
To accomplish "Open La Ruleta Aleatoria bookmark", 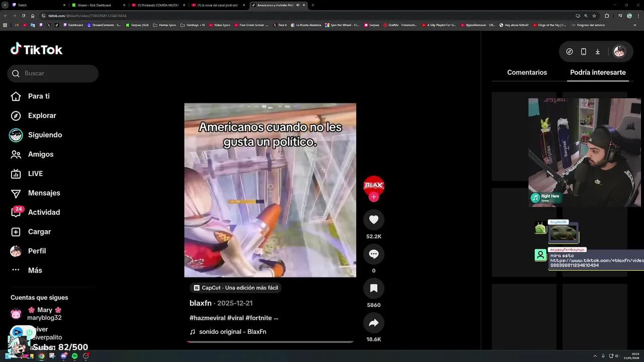I will pos(306,25).
